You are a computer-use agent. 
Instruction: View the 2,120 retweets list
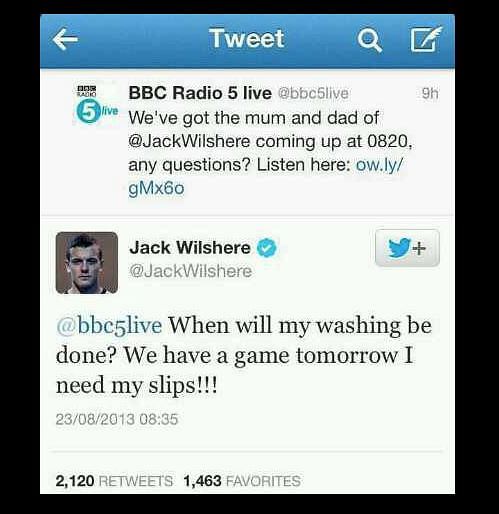tap(114, 481)
